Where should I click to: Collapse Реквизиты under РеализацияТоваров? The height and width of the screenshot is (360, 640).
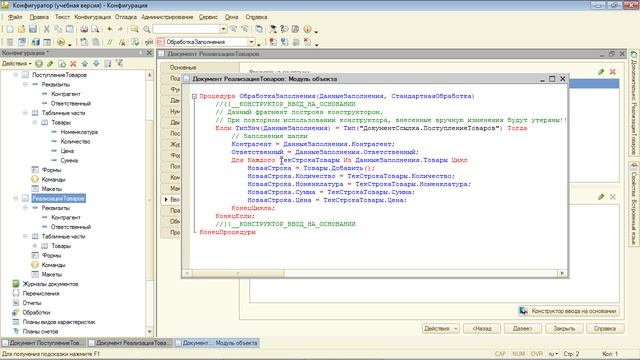pyautogui.click(x=25, y=208)
